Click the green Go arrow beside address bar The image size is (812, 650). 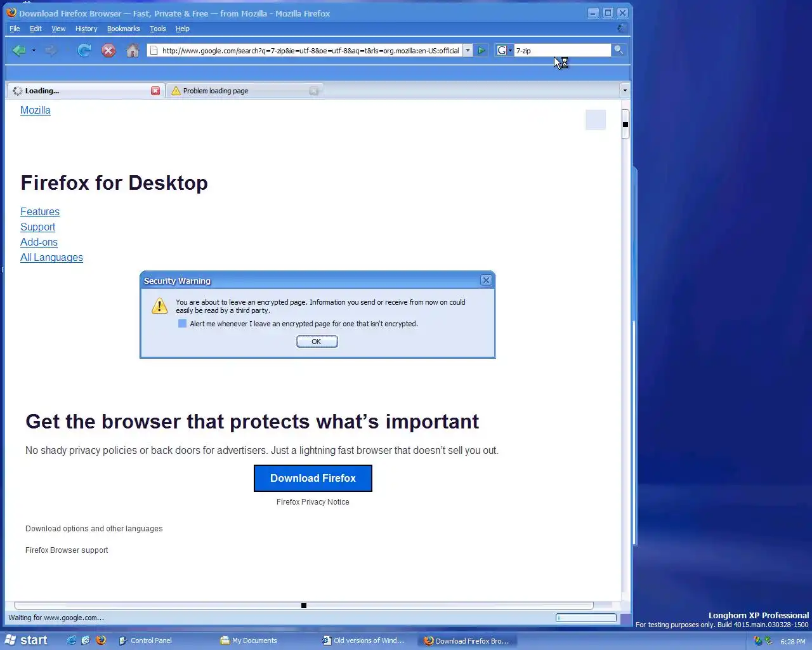[481, 50]
